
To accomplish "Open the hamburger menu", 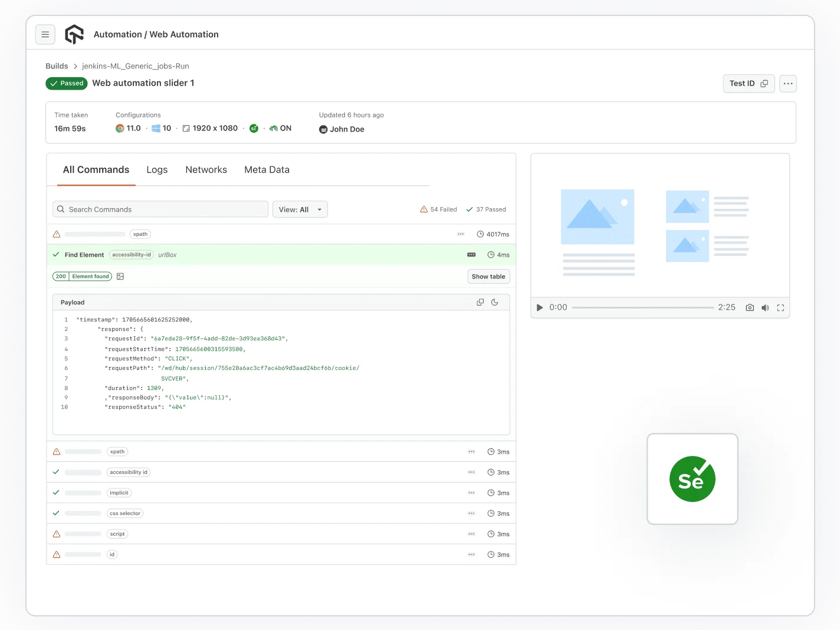I will (45, 35).
